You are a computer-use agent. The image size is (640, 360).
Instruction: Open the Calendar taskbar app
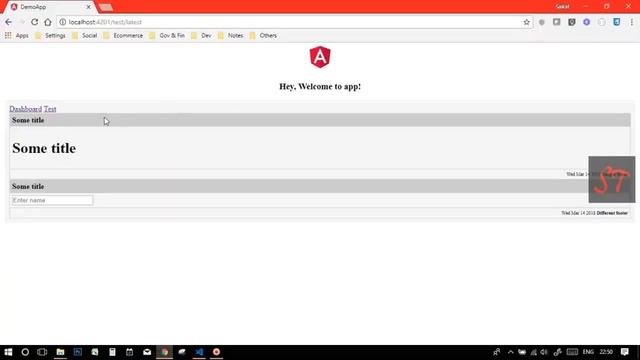[129, 352]
